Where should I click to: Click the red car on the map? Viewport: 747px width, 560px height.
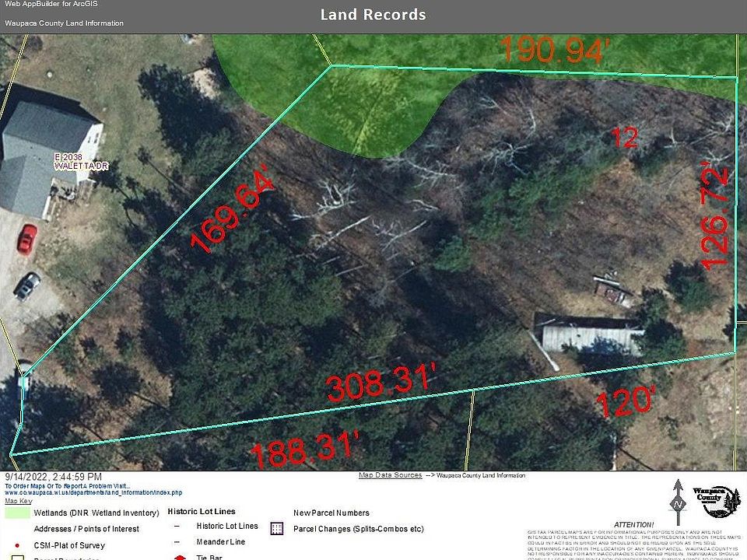27,238
